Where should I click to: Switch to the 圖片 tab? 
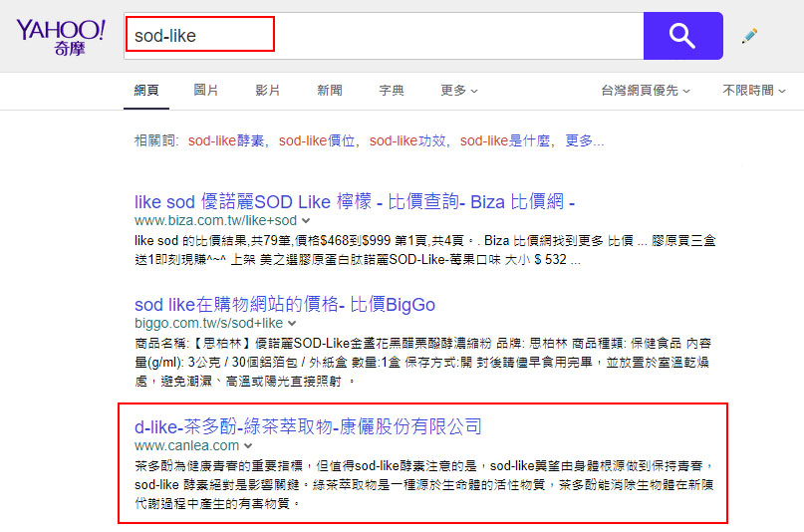tap(206, 91)
